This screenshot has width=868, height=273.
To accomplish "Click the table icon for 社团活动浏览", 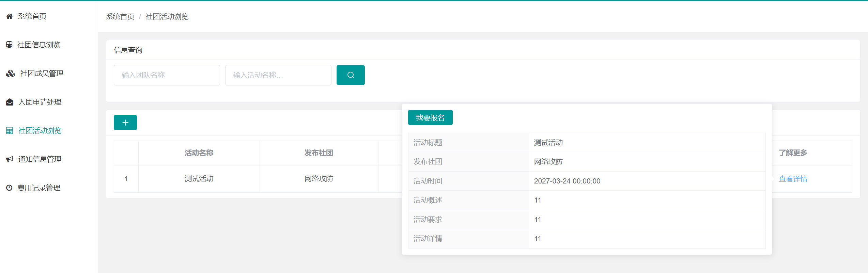I will point(10,131).
